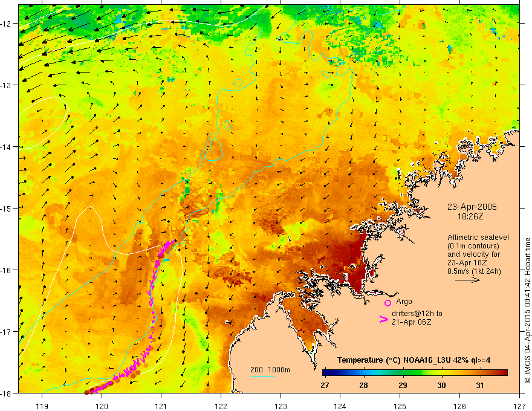Image resolution: width=532 pixels, height=411 pixels.
Task: Click the 'and velocity for' legend text
Action: (x=473, y=254)
